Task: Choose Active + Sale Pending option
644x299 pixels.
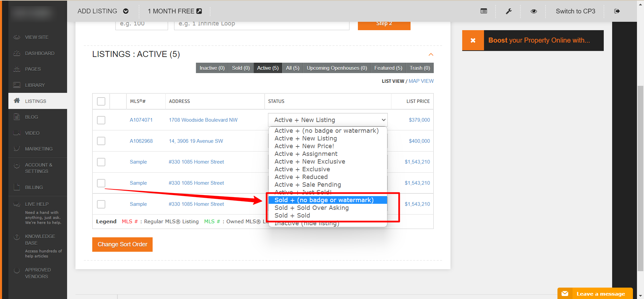Action: click(328, 185)
